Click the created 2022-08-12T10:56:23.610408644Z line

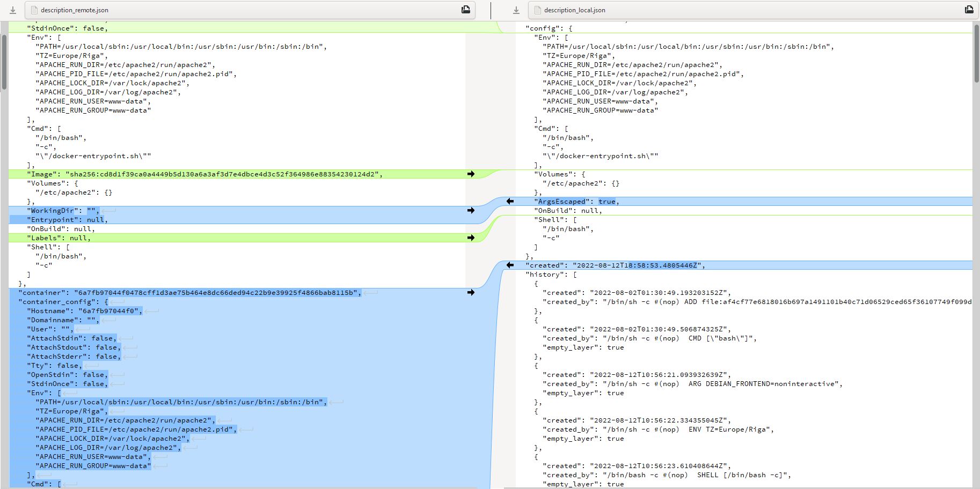637,466
